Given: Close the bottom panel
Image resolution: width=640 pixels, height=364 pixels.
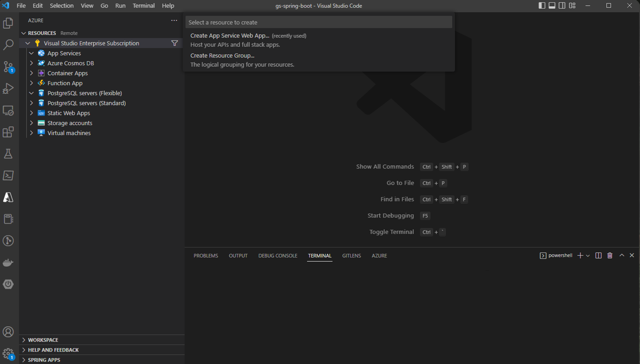Looking at the screenshot, I should pyautogui.click(x=632, y=255).
